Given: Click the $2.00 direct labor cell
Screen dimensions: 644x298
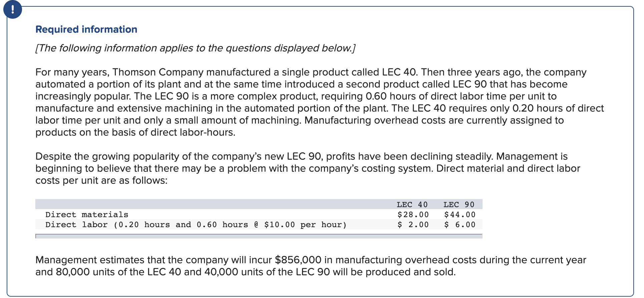Looking at the screenshot, I should 413,225.
